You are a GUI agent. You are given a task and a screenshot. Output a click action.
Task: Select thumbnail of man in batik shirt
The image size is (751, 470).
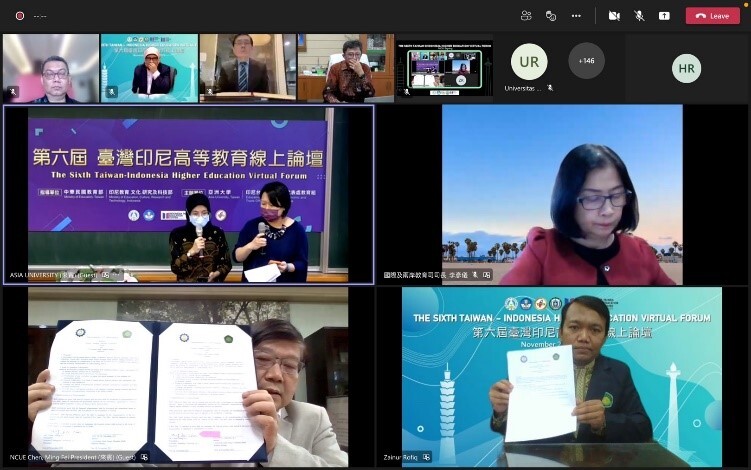pos(346,68)
